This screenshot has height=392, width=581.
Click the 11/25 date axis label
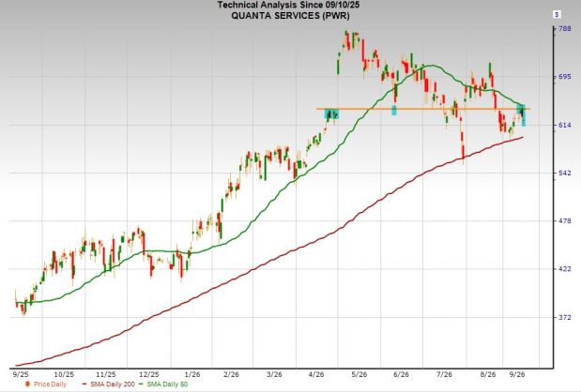107,374
